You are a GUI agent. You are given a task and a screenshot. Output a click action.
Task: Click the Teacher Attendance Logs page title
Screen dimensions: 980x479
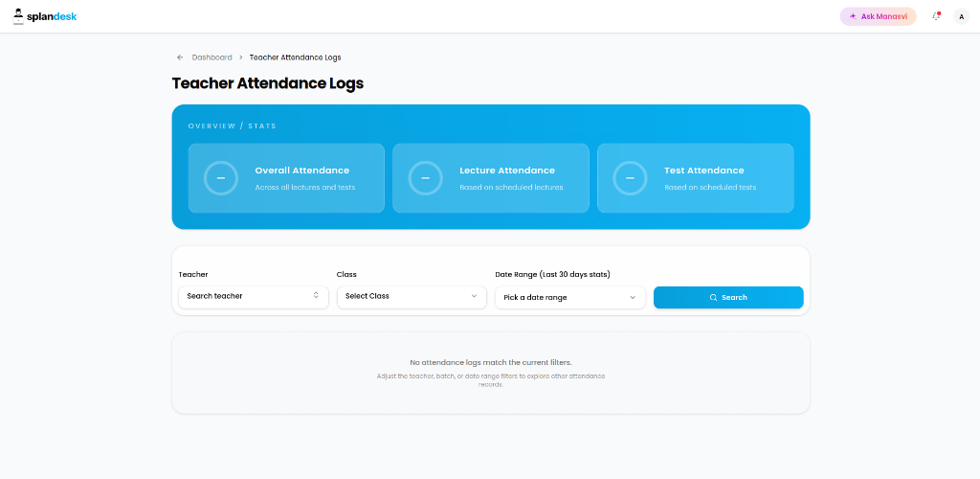click(268, 83)
